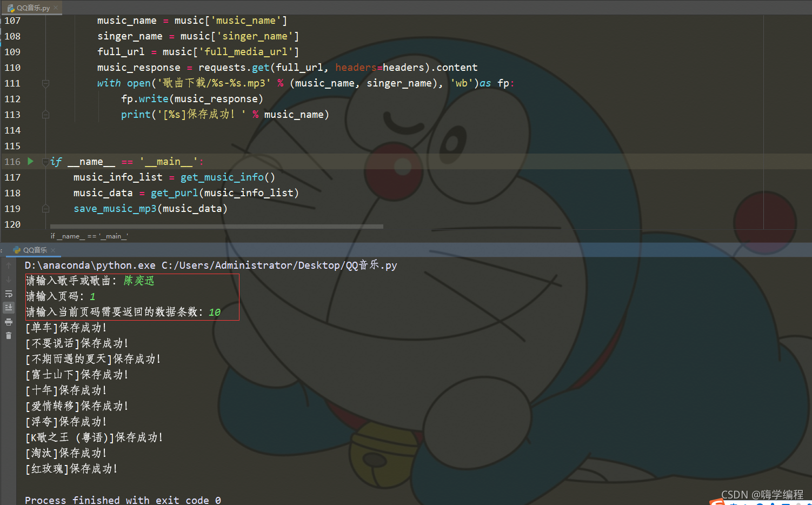Click the editor horizontal scrollbar

216,227
